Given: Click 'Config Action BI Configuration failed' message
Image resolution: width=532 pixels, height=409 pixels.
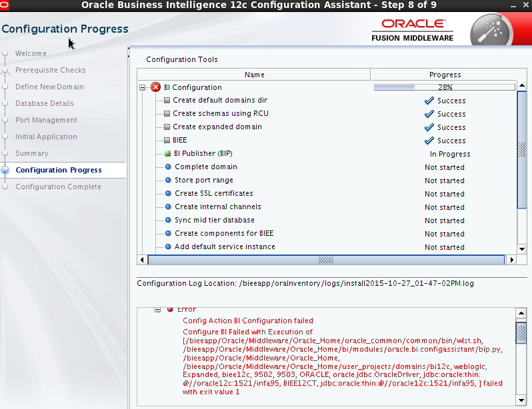Looking at the screenshot, I should pyautogui.click(x=248, y=320).
